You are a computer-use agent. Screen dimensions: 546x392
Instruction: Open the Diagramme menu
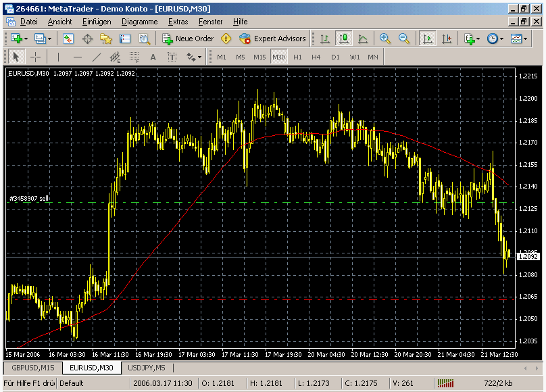coord(139,21)
